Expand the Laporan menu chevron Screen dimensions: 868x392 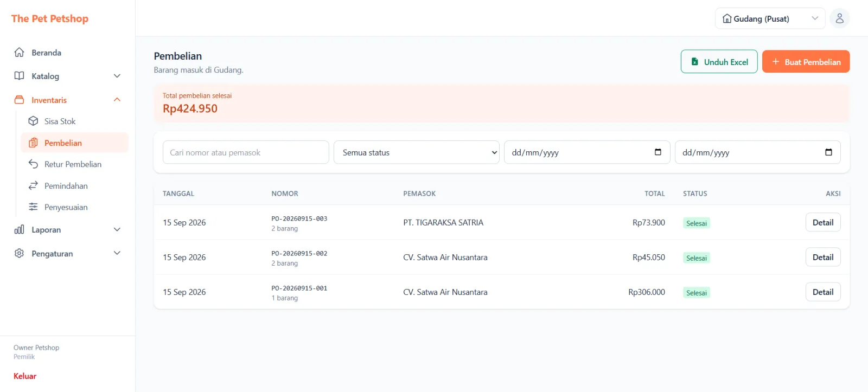click(x=117, y=229)
